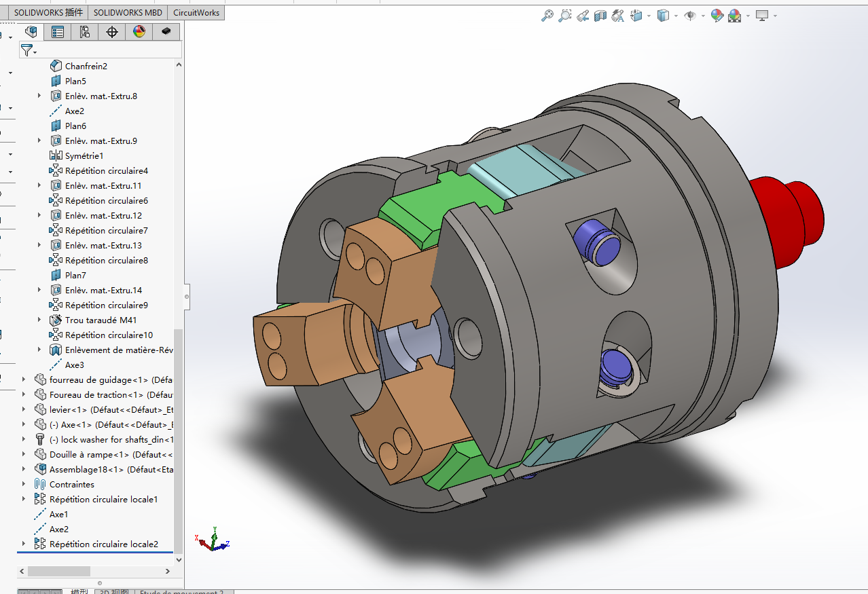
Task: Expand Enlèv. mat.-Extru.8 feature
Action: [x=39, y=96]
